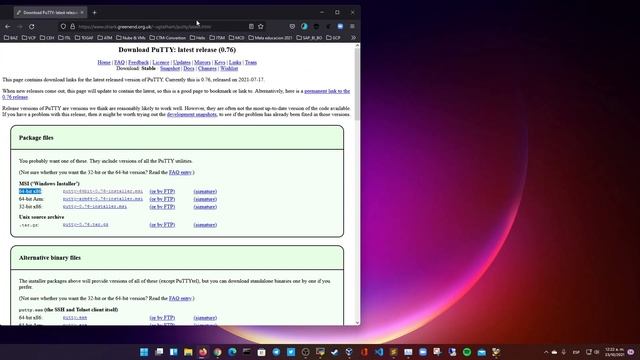Open signature link for the .tar.gz archive
The height and width of the screenshot is (360, 640).
[205, 225]
